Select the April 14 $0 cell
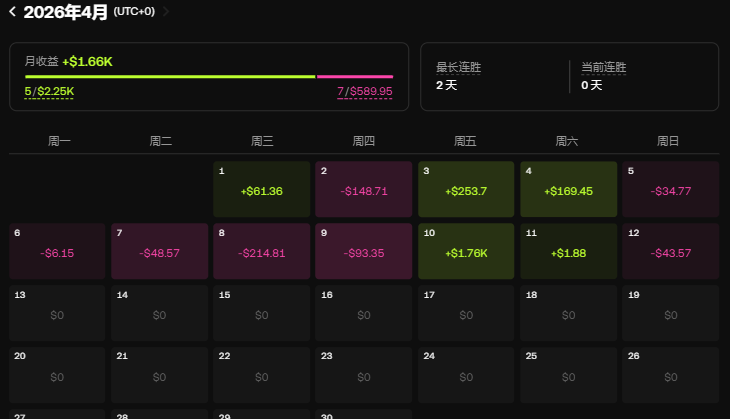This screenshot has width=730, height=419. pyautogui.click(x=160, y=313)
